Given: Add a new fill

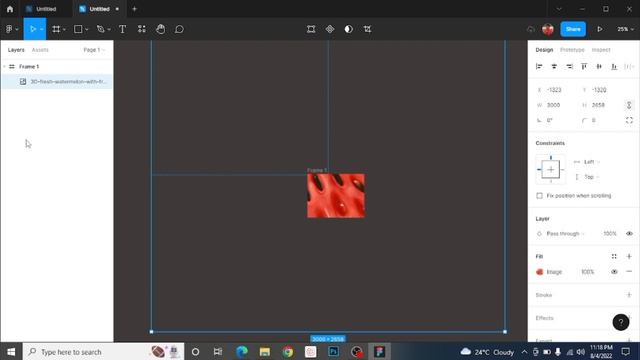Looking at the screenshot, I should pos(629,256).
